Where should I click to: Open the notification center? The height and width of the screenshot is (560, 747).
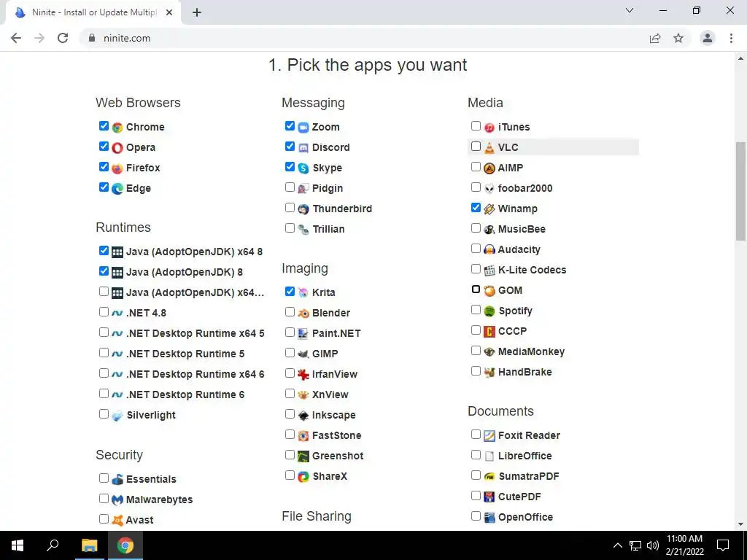point(723,545)
